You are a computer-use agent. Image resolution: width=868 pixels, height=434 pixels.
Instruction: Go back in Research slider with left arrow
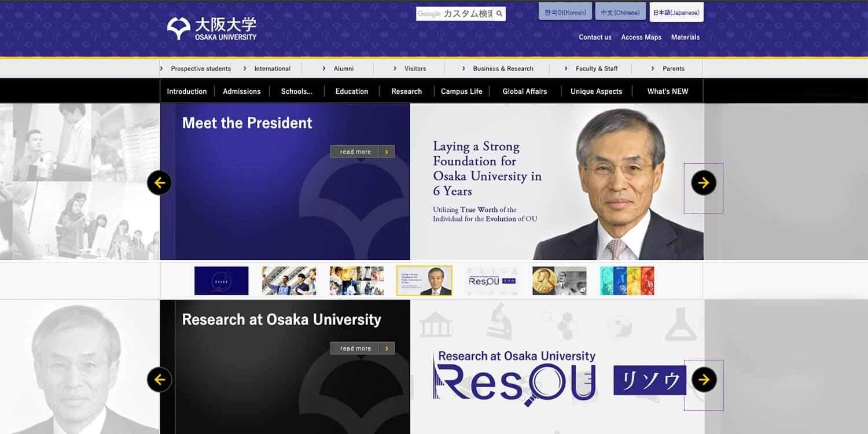pyautogui.click(x=159, y=380)
